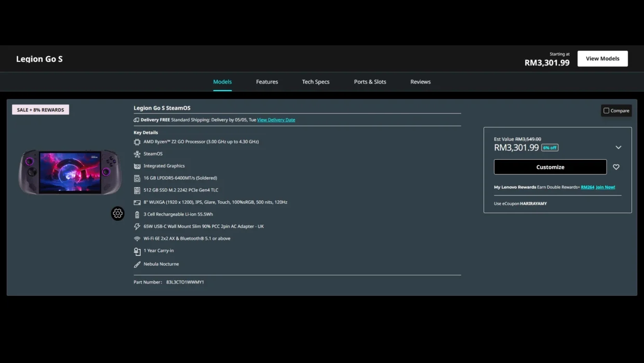Click the Legion Go S product image
Viewport: 644px width, 363px height.
pos(70,172)
